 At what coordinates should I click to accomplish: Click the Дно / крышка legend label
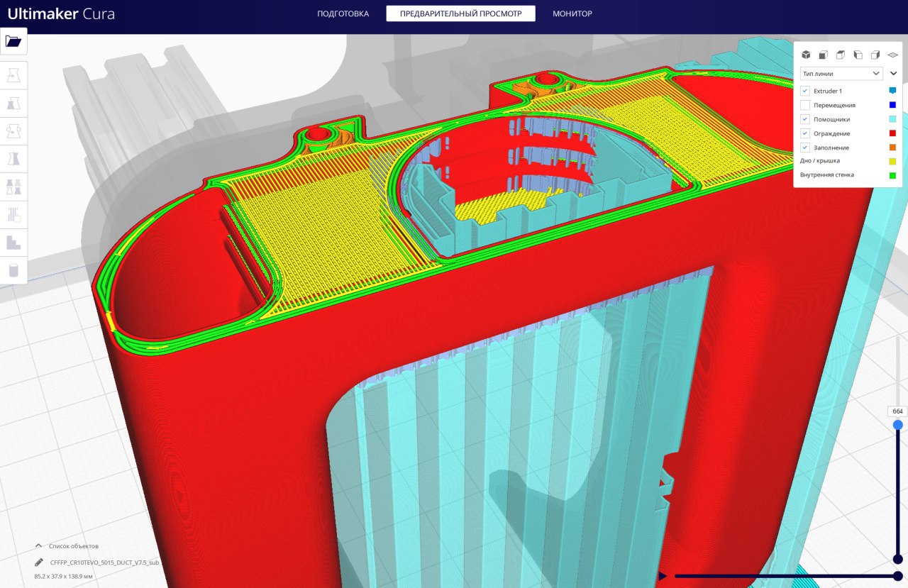[819, 161]
